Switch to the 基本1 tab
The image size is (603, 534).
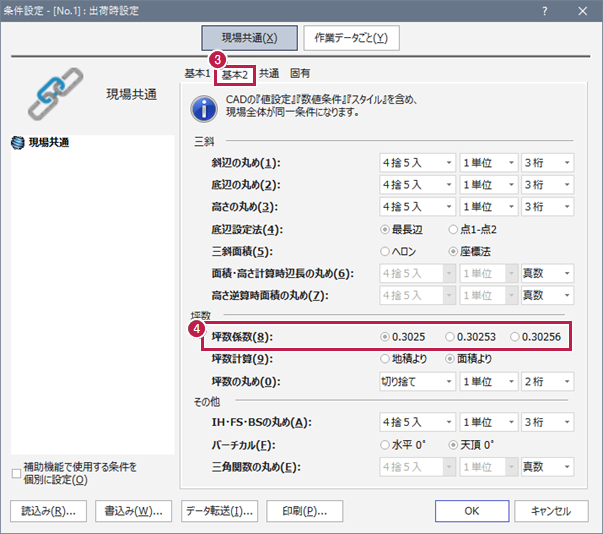(x=197, y=73)
